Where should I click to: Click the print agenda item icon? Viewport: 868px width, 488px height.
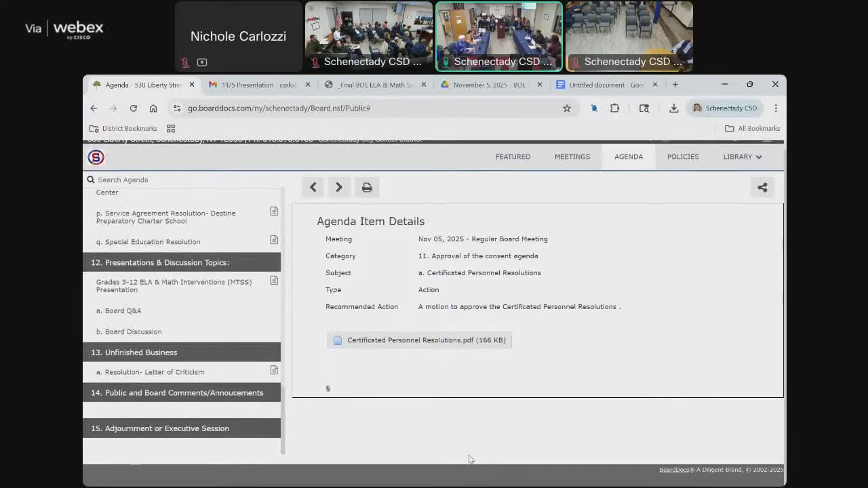point(367,188)
